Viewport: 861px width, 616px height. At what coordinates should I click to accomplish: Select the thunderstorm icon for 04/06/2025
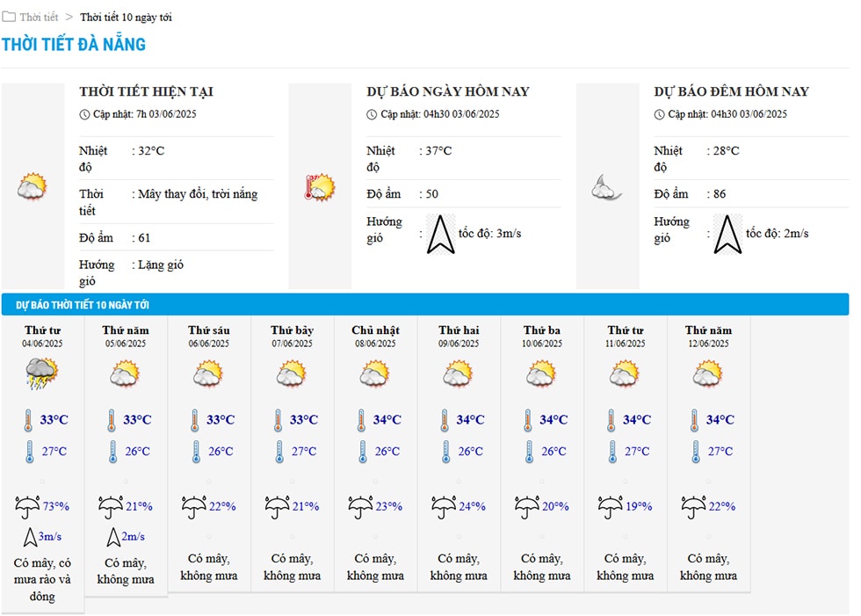point(42,373)
